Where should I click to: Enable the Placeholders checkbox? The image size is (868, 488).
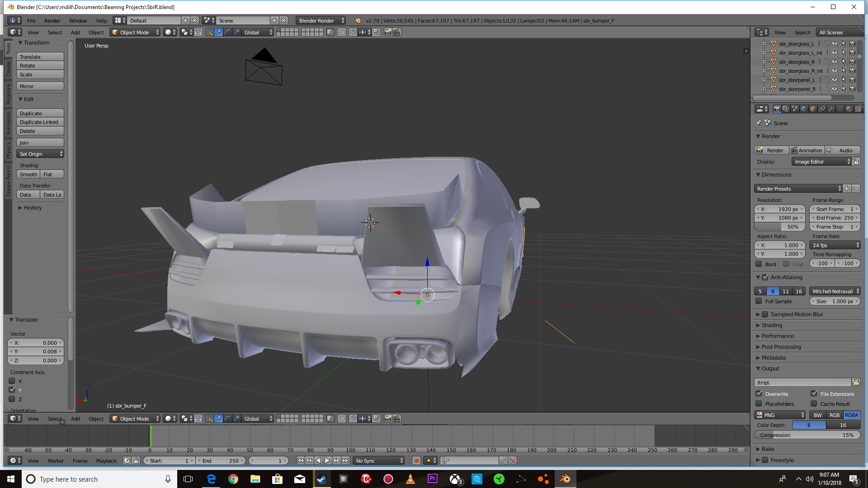[x=759, y=404]
